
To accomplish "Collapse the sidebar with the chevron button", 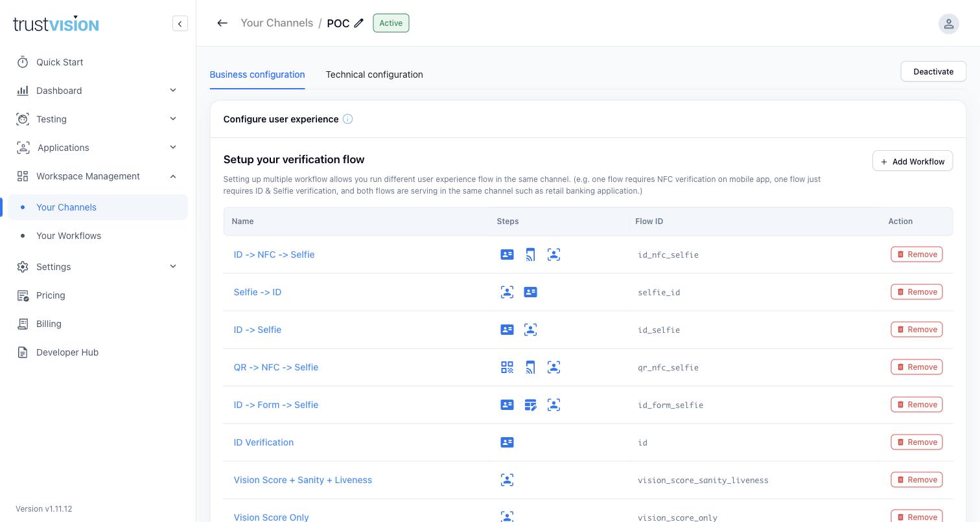I will (180, 24).
